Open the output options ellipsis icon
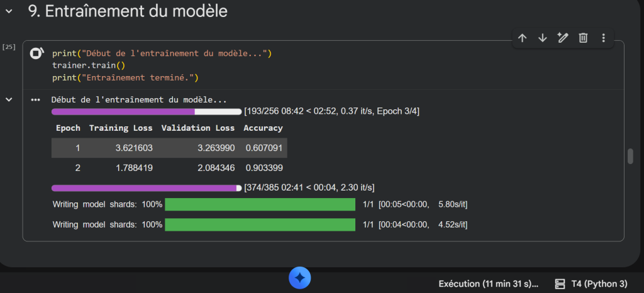This screenshot has width=644, height=293. click(36, 100)
